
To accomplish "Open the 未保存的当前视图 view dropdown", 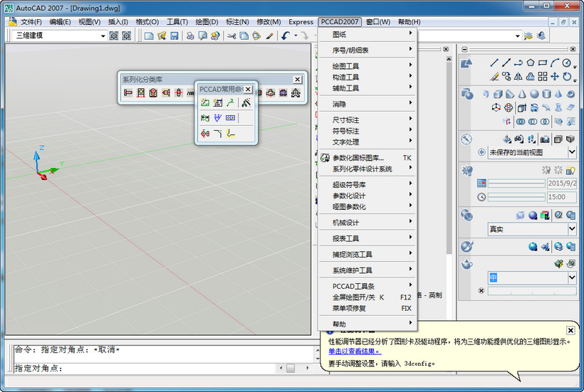I will click(x=571, y=152).
